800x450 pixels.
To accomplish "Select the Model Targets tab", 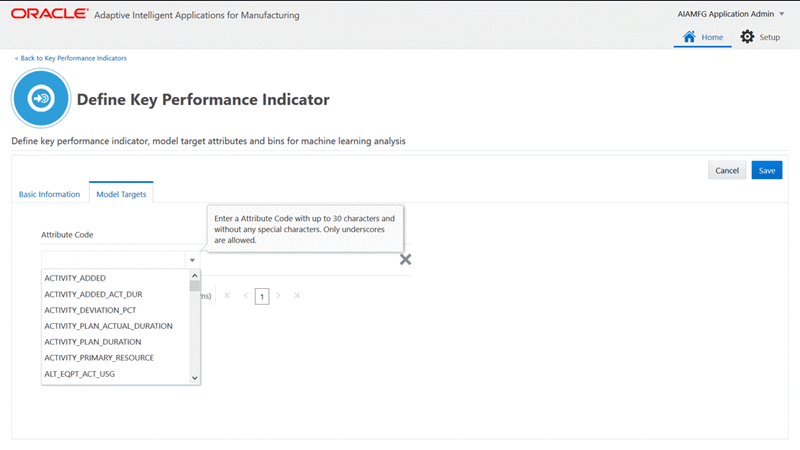I will 121,194.
